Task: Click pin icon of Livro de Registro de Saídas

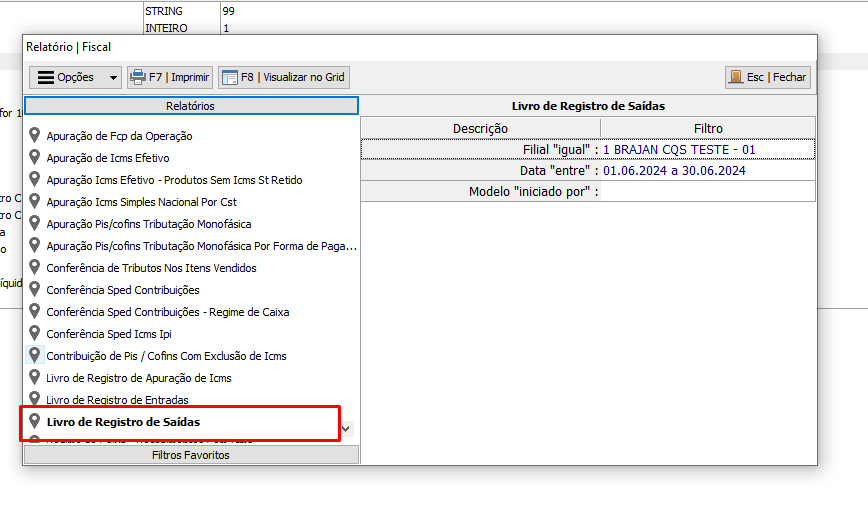Action: click(35, 422)
